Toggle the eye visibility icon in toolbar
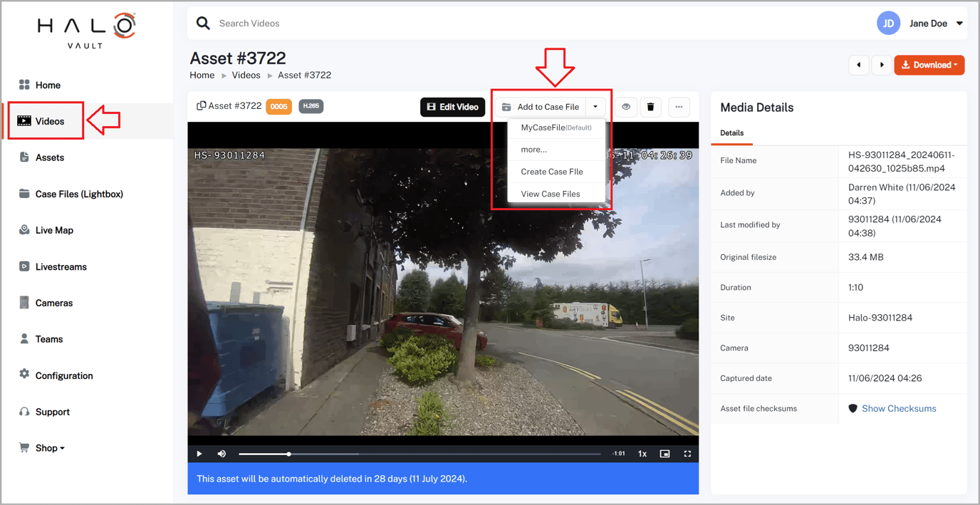Screen dimensions: 980x505 point(626,107)
